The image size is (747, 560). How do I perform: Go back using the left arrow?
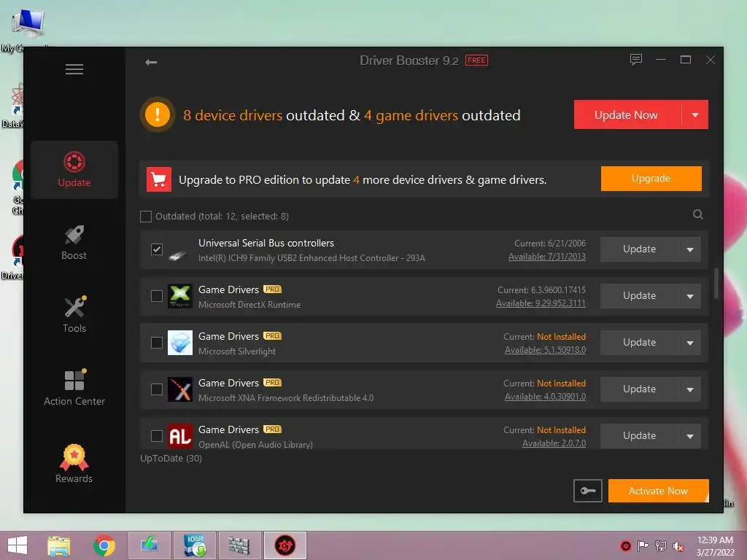point(151,62)
